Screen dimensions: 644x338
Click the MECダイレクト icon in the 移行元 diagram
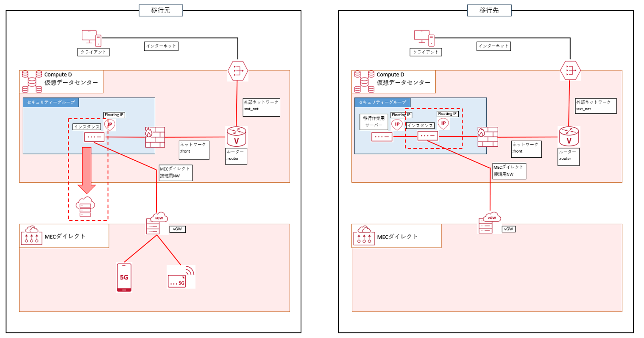(x=32, y=236)
